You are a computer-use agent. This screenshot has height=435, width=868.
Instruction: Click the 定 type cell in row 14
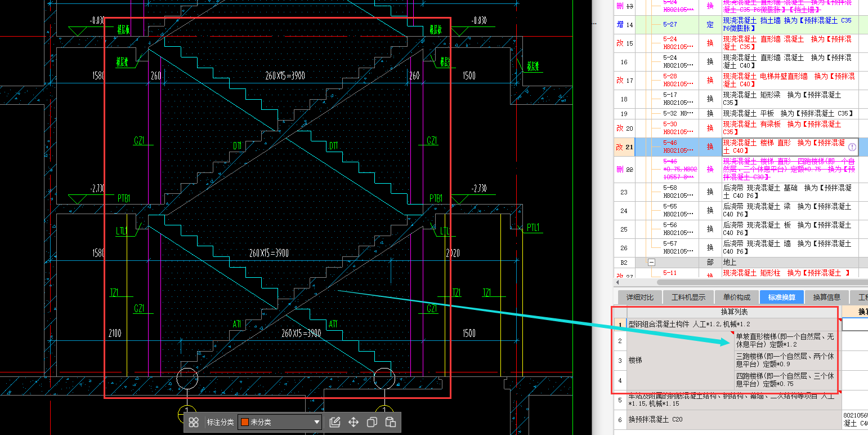pos(710,25)
